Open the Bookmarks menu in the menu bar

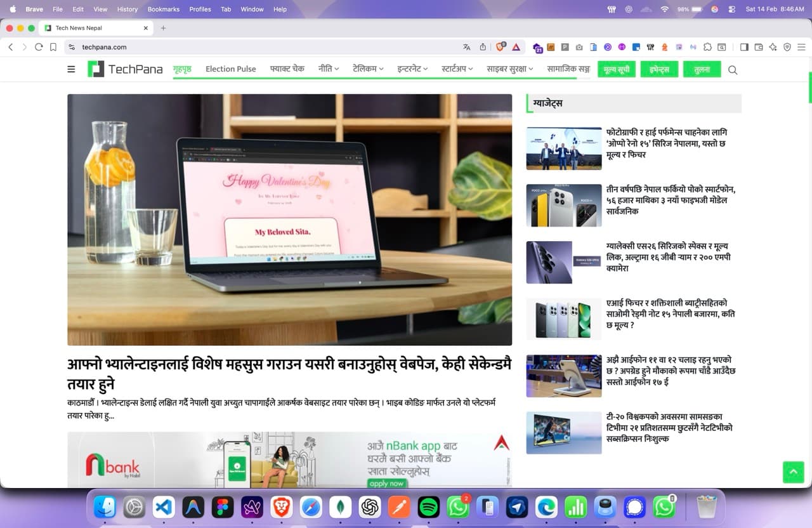tap(163, 9)
